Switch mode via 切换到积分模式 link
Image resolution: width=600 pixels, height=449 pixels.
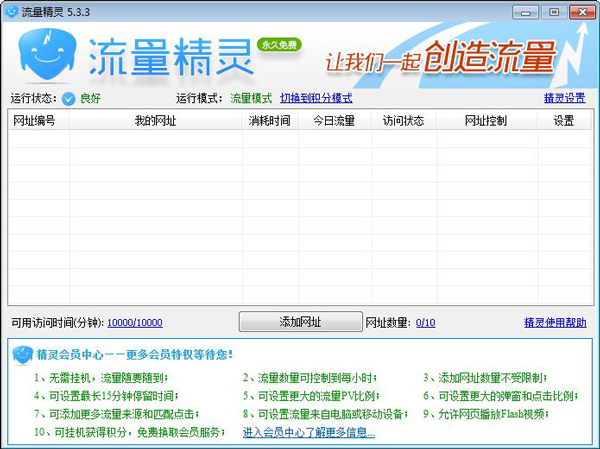pos(316,99)
